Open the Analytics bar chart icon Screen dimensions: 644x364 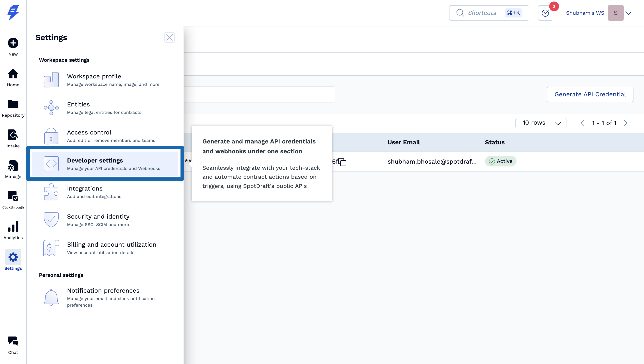point(13,227)
